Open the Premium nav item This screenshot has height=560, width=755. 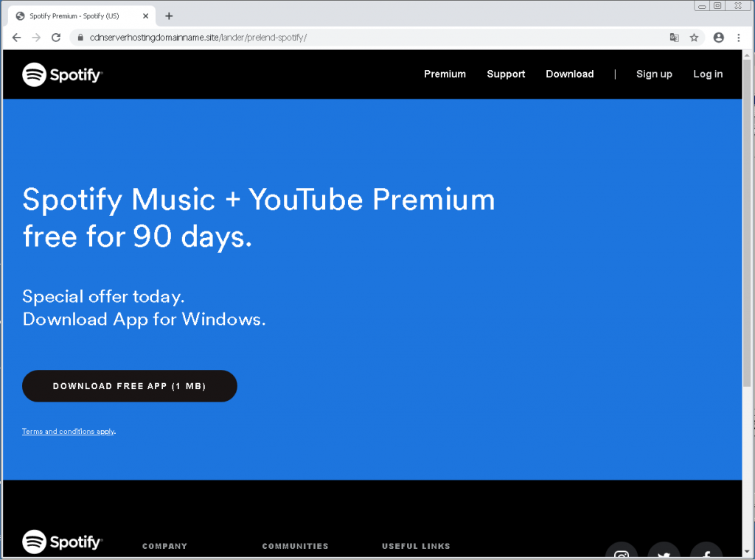[x=445, y=74]
